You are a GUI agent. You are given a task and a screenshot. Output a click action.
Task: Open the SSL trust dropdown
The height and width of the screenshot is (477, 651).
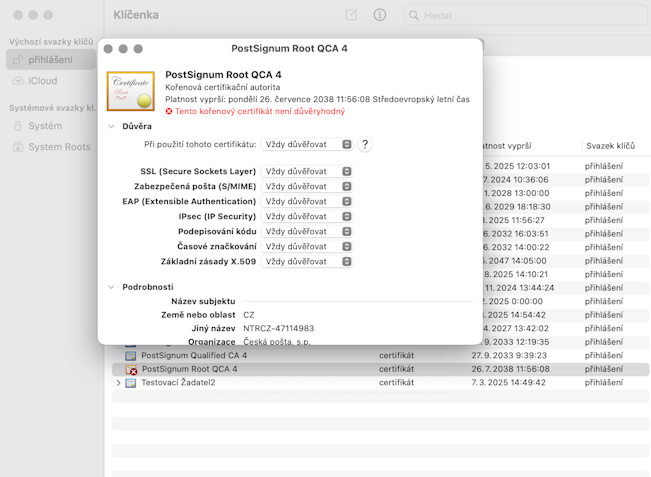click(x=307, y=171)
